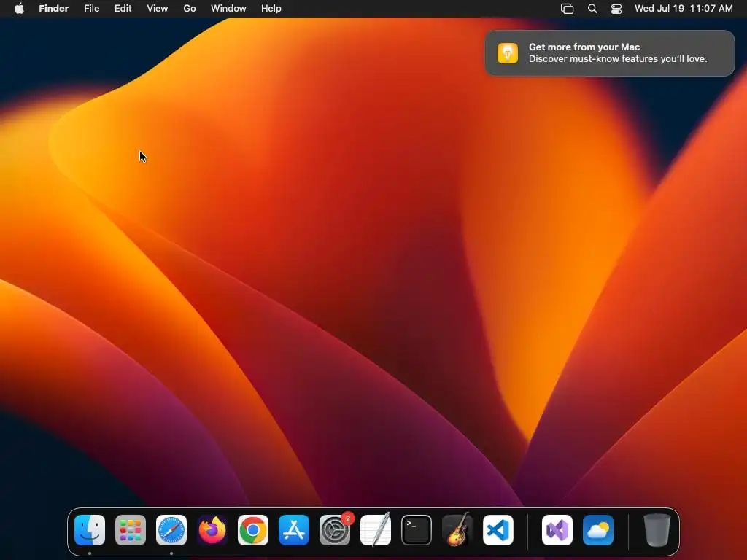Viewport: 747px width, 560px height.
Task: Open purple Visual Studio Dock icon
Action: [x=557, y=530]
